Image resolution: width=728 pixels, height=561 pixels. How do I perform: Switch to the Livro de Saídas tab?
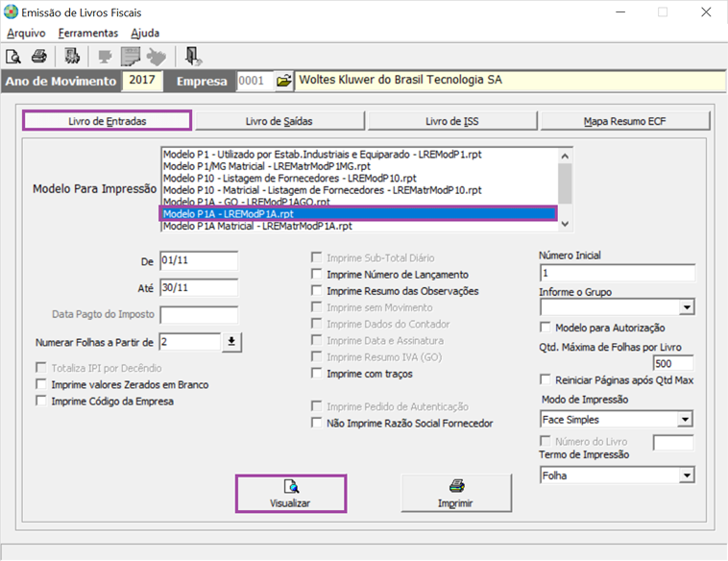click(279, 121)
